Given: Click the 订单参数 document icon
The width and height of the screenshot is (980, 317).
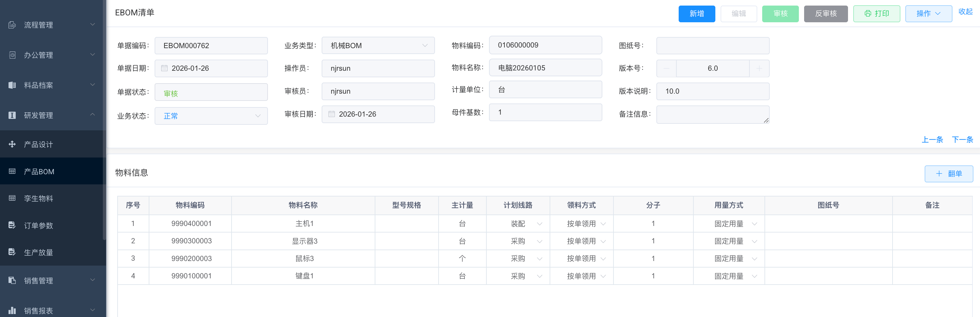Looking at the screenshot, I should pos(12,225).
